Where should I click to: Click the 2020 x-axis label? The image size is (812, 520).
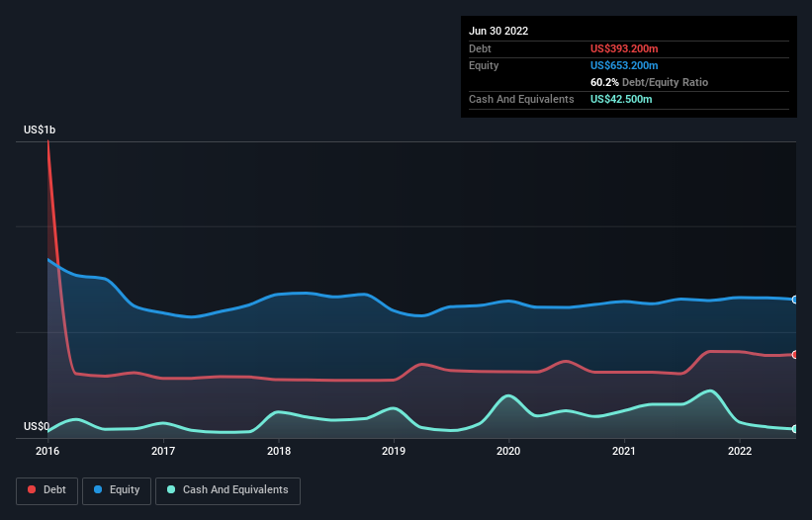pos(508,451)
